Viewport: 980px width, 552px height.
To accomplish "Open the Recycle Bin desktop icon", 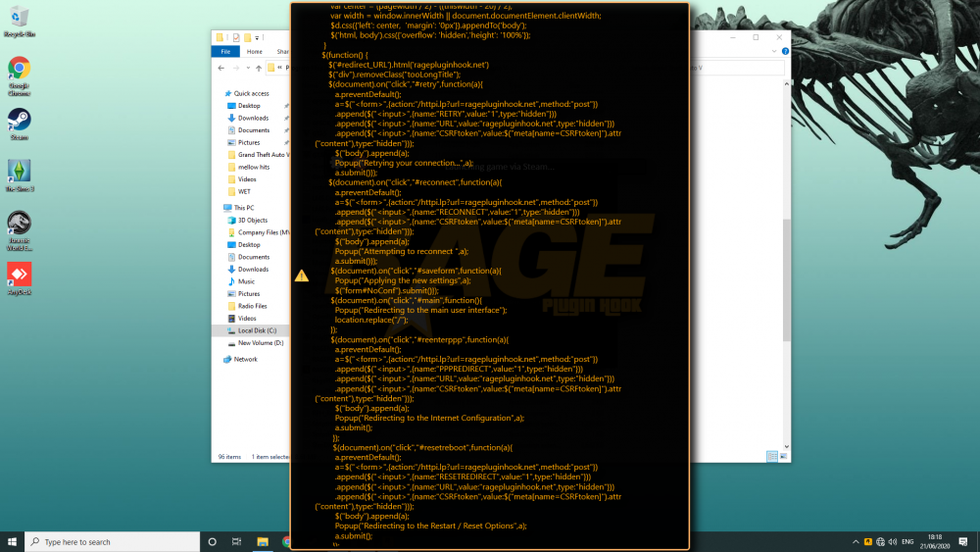I will [19, 22].
